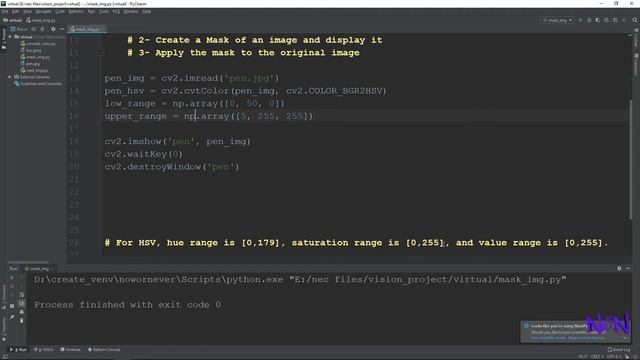Open the Window menu

tap(131, 11)
